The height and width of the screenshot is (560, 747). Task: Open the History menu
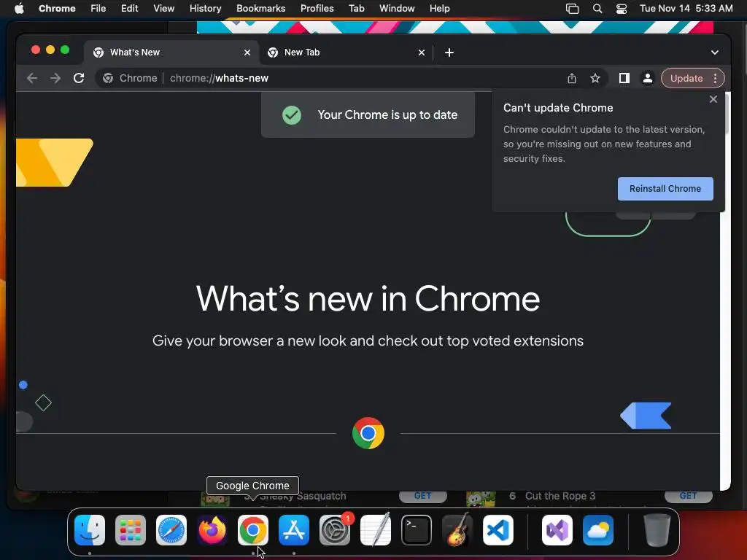[205, 9]
